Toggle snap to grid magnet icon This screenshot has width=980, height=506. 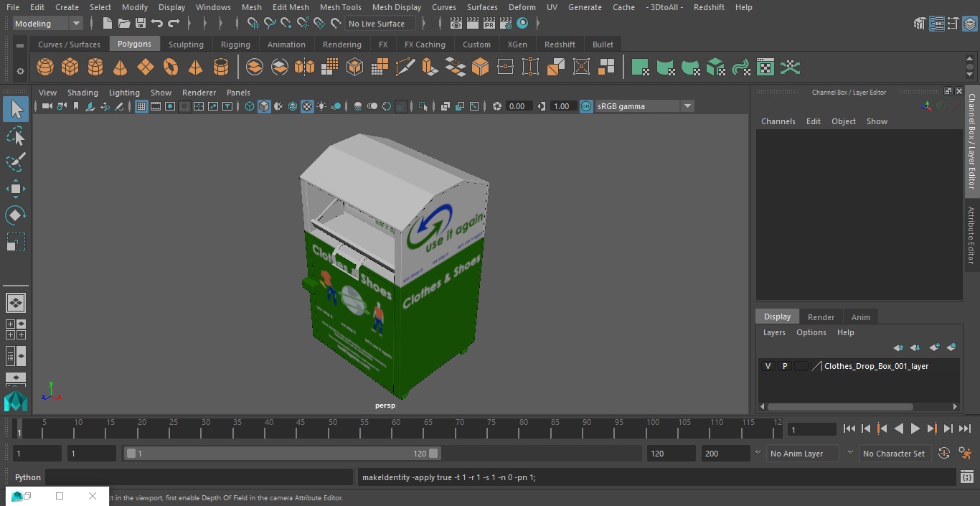point(253,24)
